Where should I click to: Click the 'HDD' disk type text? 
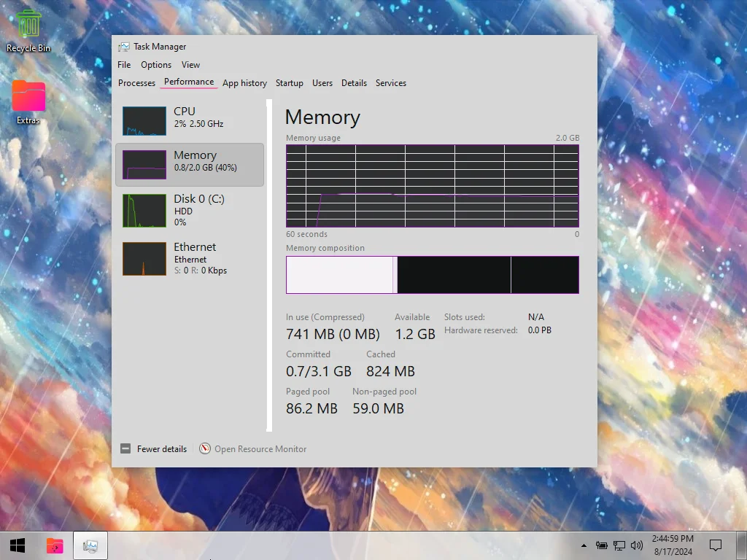183,211
